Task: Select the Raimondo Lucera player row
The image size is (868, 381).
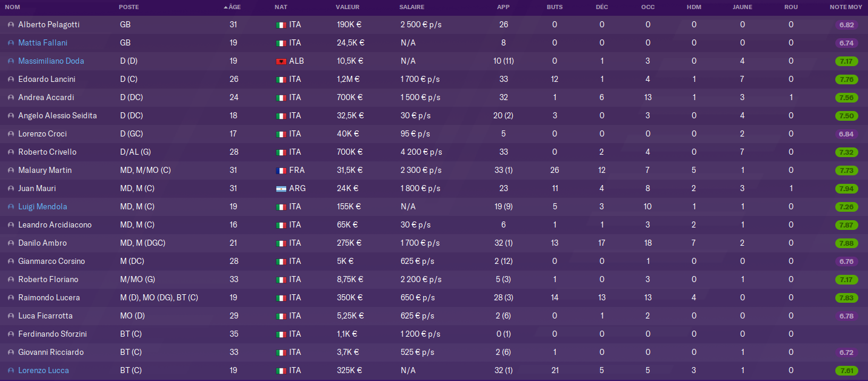Action: pyautogui.click(x=434, y=298)
